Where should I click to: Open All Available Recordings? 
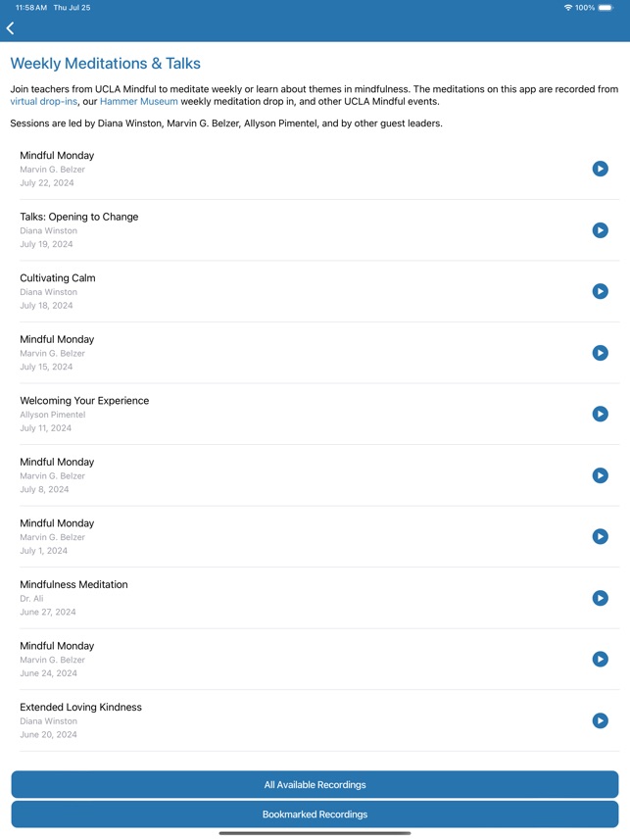coord(315,785)
